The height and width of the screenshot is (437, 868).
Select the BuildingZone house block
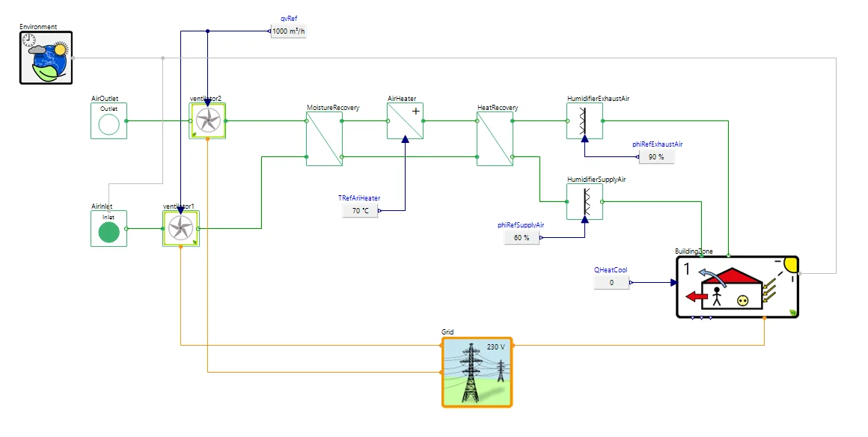coord(737,287)
